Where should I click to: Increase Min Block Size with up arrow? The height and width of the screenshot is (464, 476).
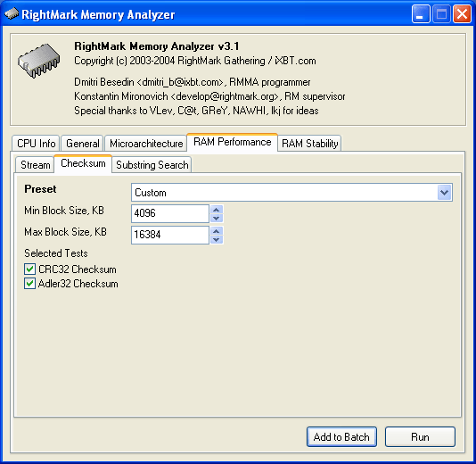click(217, 210)
